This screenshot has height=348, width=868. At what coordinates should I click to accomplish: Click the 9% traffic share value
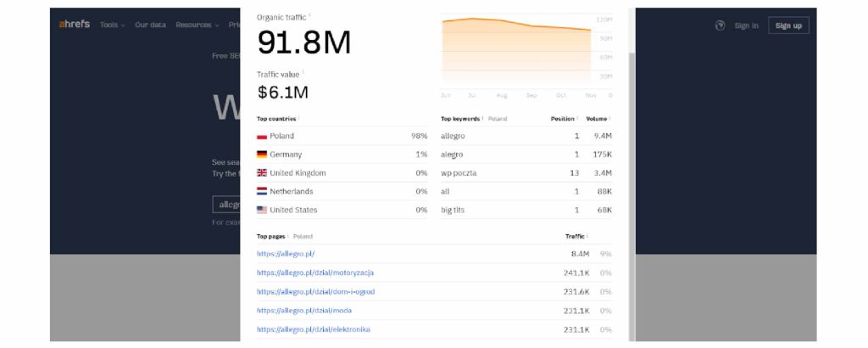click(605, 254)
